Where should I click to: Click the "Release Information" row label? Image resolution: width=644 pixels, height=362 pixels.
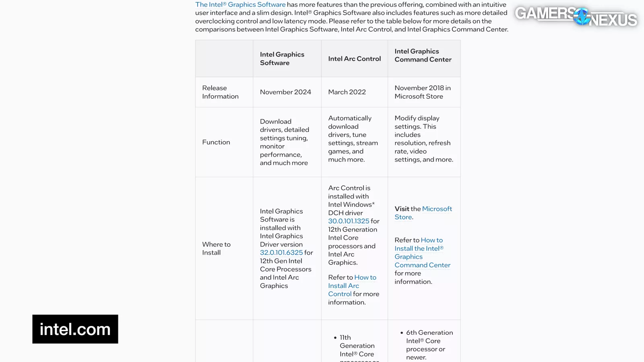point(220,92)
